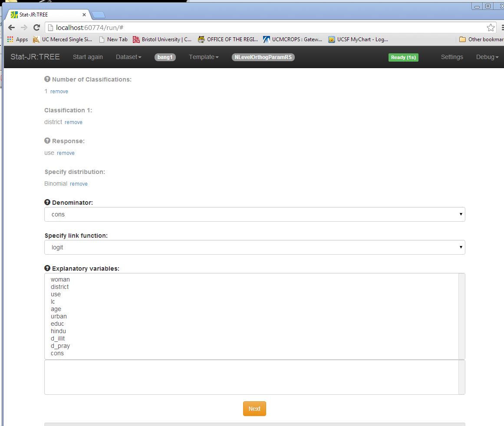Open the Template dropdown menu

tap(204, 57)
